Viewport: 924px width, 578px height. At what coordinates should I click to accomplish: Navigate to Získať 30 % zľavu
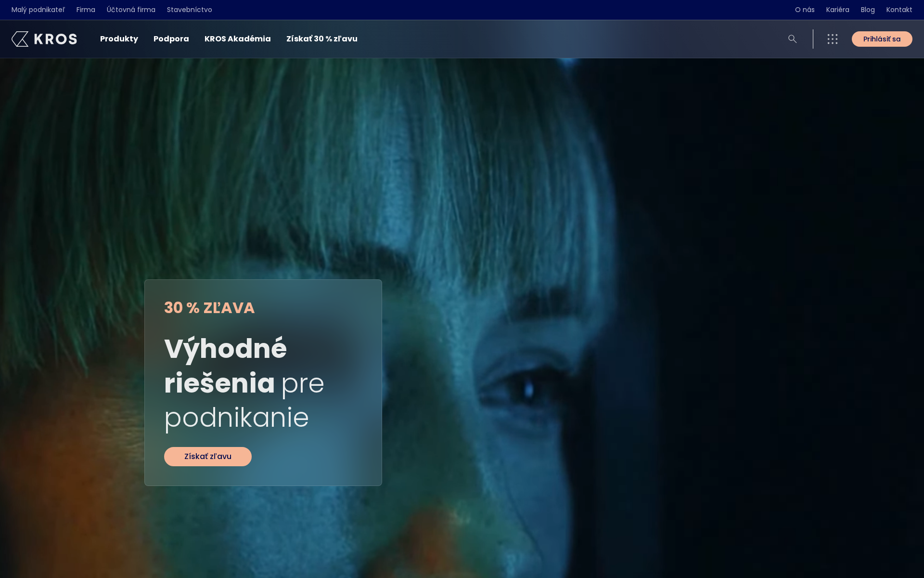point(321,39)
